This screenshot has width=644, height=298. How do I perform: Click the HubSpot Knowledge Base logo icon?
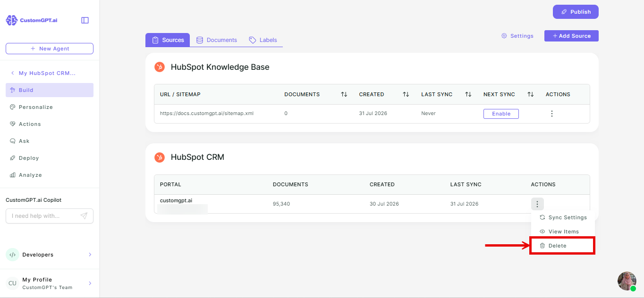(x=160, y=67)
